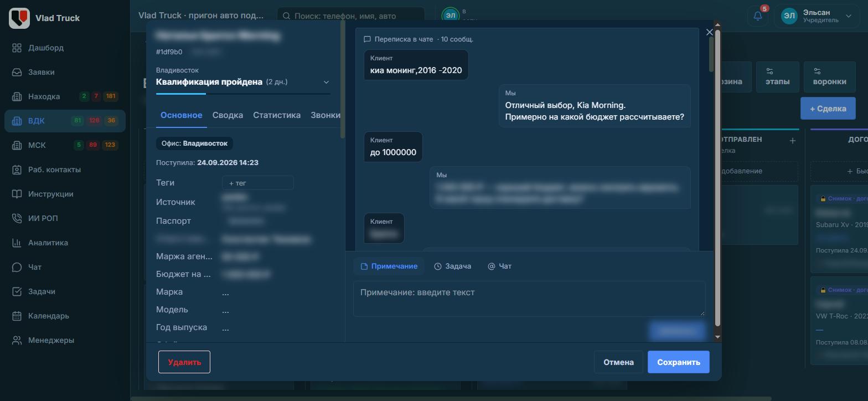The width and height of the screenshot is (868, 401).
Task: Click the chat conversation scrollbar
Action: point(711,54)
